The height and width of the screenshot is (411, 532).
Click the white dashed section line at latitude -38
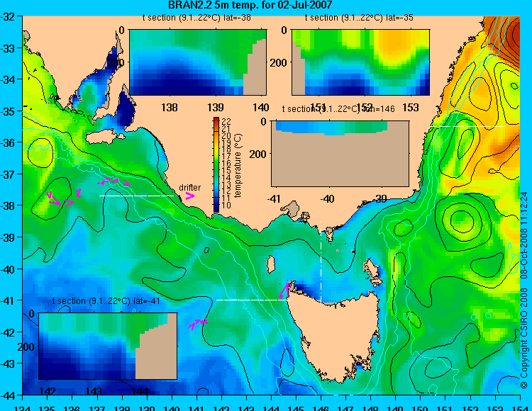click(136, 196)
